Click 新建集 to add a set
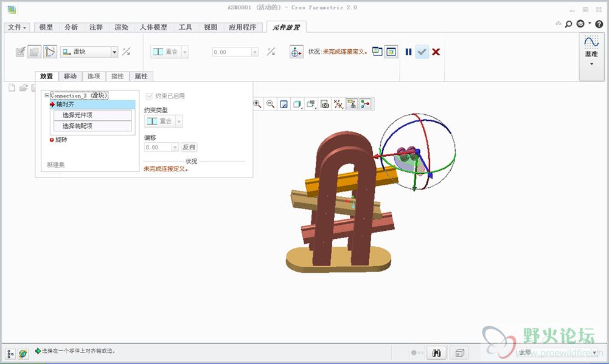 click(x=56, y=165)
